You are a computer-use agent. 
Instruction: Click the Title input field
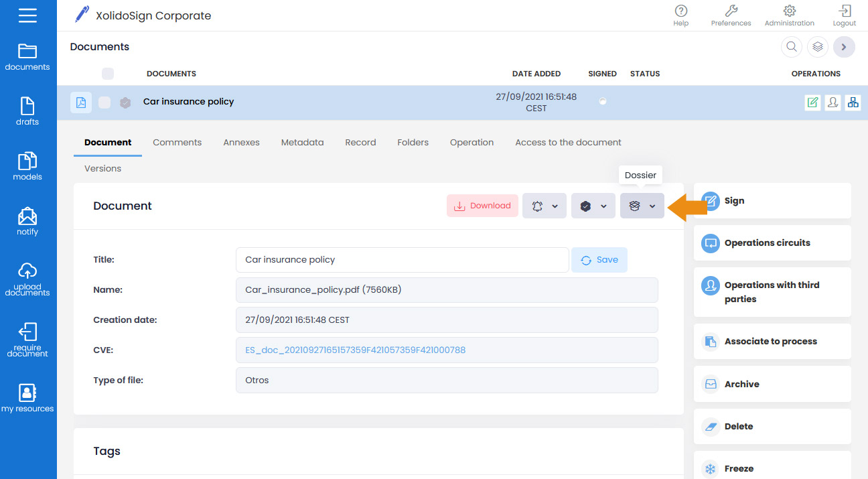tap(402, 260)
